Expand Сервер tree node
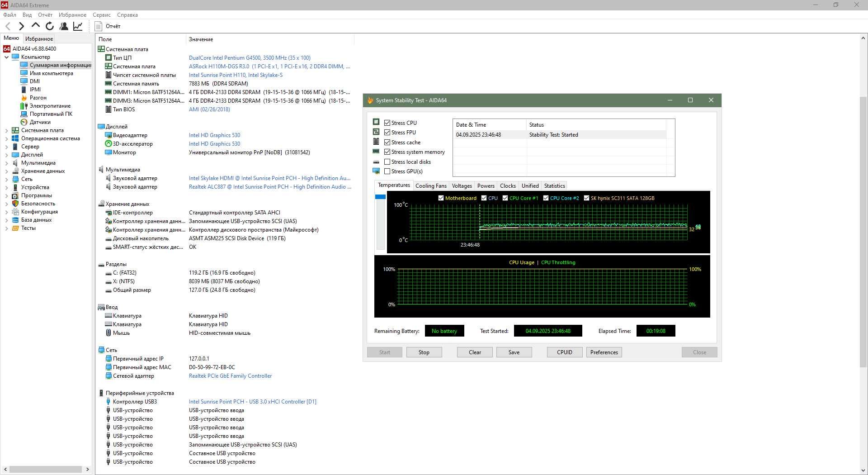This screenshot has height=475, width=868. point(6,147)
